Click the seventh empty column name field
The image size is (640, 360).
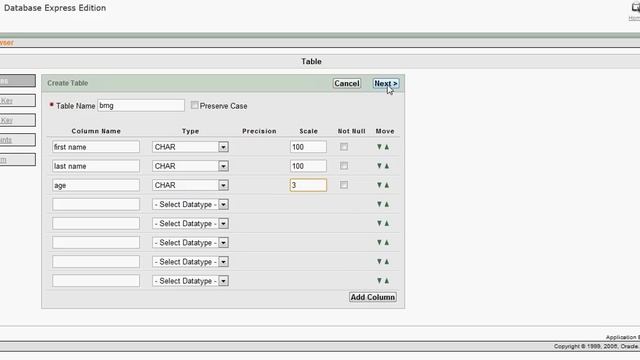(96, 262)
